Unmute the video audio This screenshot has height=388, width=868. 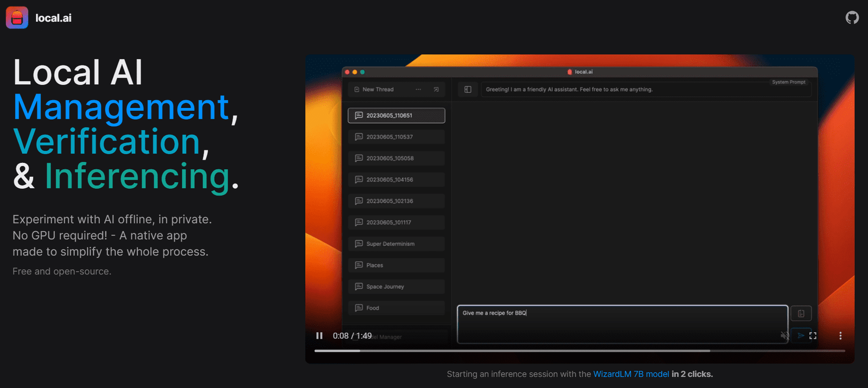784,336
